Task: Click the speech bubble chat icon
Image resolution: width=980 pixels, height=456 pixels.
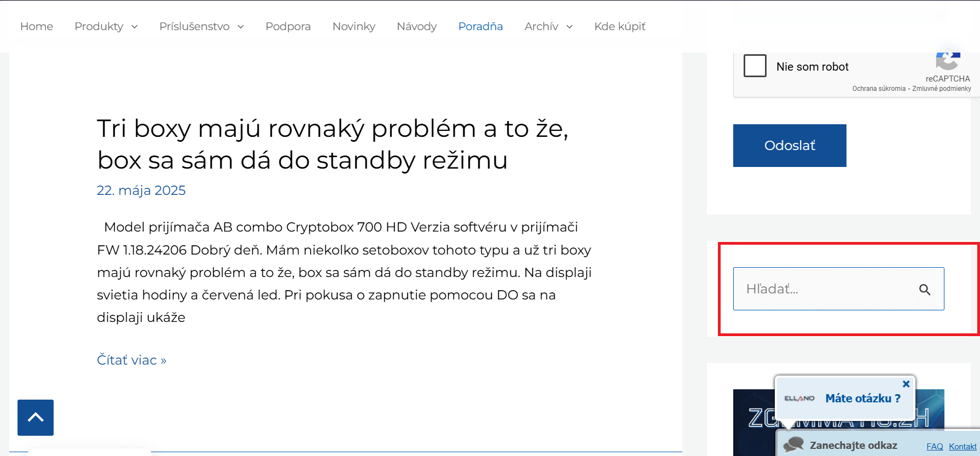Action: [793, 445]
